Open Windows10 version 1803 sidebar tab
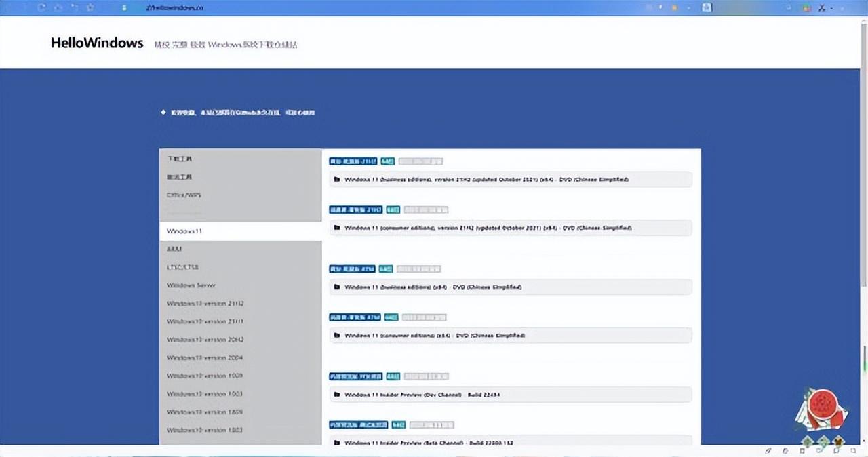Viewport: 868px width, 457px height. point(240,430)
